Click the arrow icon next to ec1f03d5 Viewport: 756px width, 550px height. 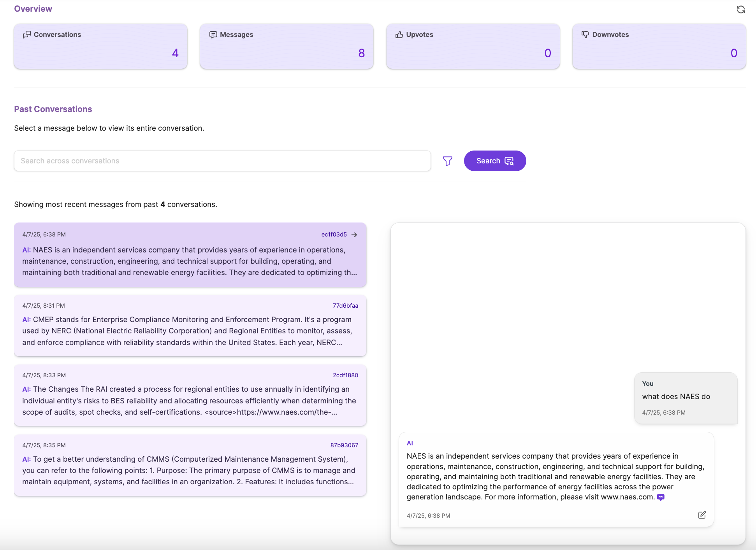click(x=354, y=235)
